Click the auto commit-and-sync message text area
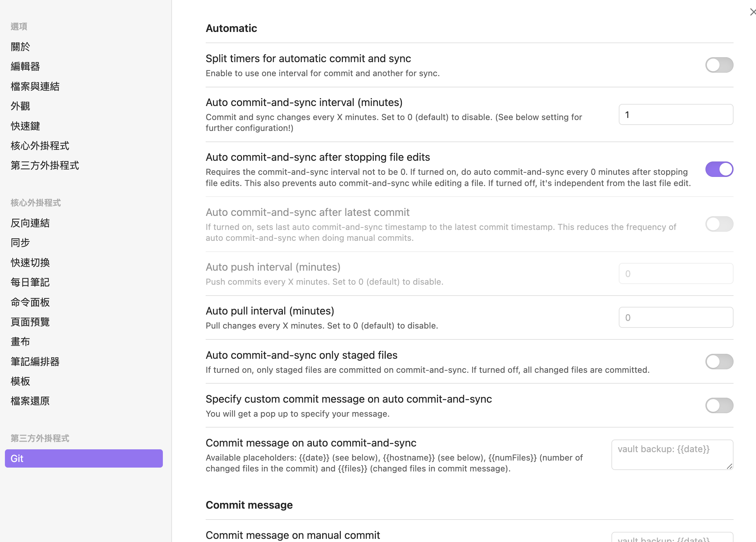Image resolution: width=756 pixels, height=542 pixels. (x=672, y=455)
